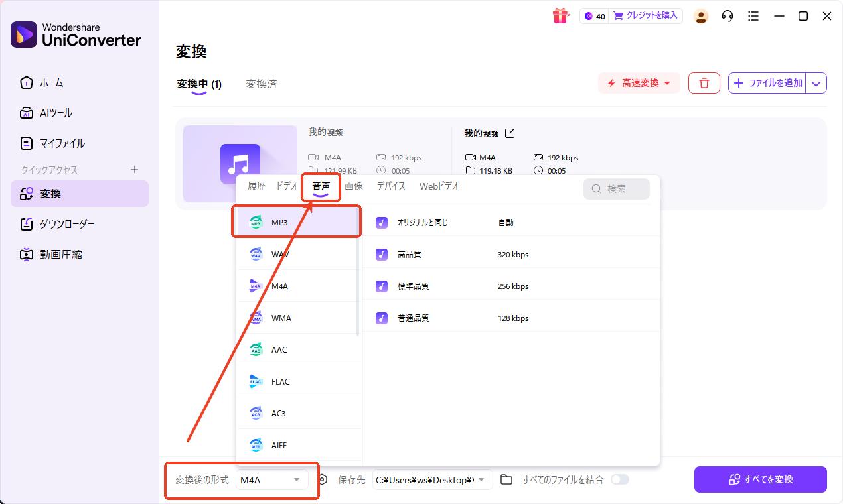
Task: Switch to the 音声 format tab
Action: click(321, 186)
